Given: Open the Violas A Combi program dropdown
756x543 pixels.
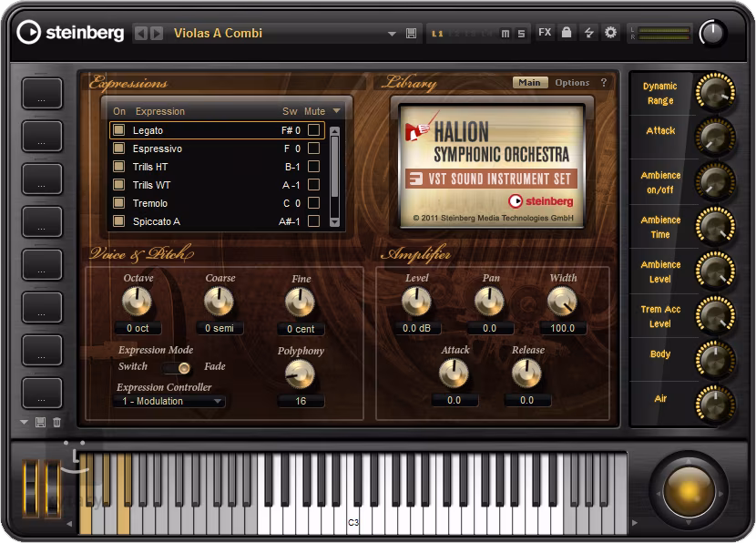Looking at the screenshot, I should pyautogui.click(x=392, y=34).
